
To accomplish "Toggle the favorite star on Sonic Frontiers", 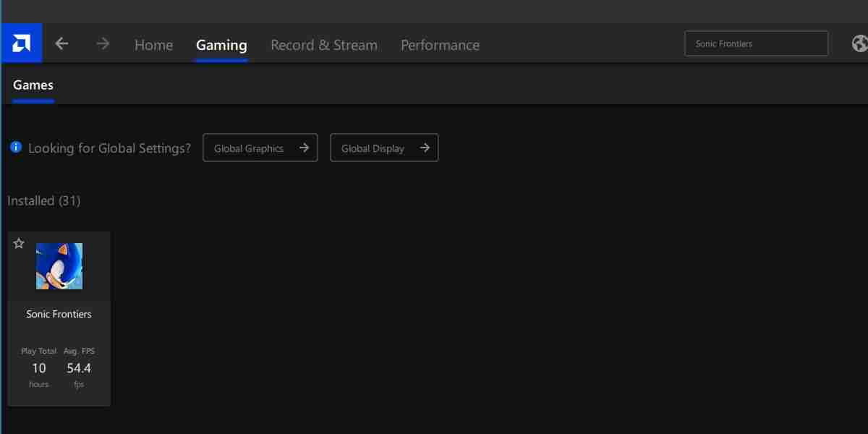I will [x=19, y=243].
